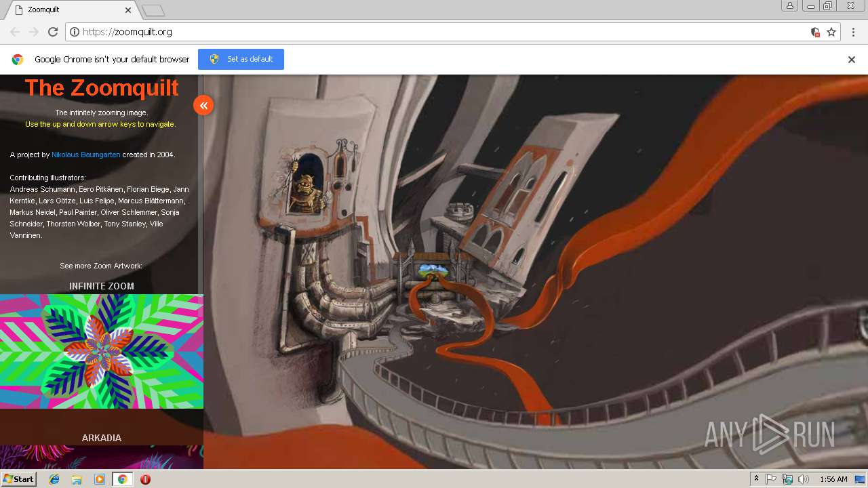This screenshot has height=488, width=868.
Task: Open a new tab
Action: [153, 10]
